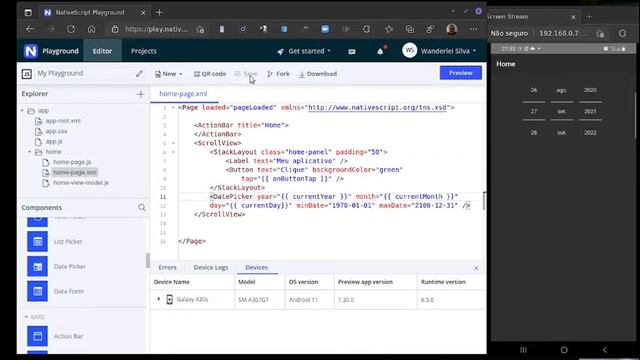This screenshot has width=640, height=360.
Task: Show the QR code
Action: click(210, 74)
